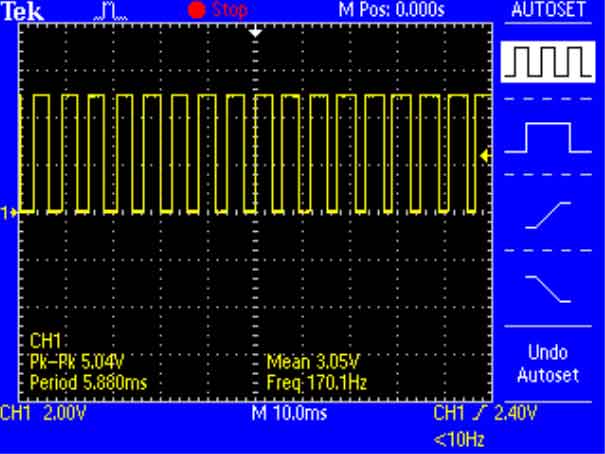
Task: Click the yellow trigger level arrow marker
Action: [486, 154]
